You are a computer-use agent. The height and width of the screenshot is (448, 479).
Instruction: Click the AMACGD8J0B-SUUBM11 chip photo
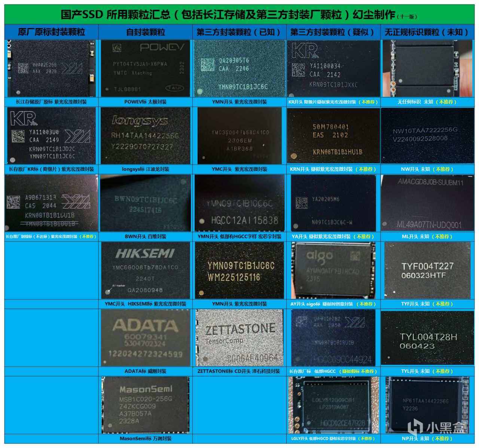[427, 203]
